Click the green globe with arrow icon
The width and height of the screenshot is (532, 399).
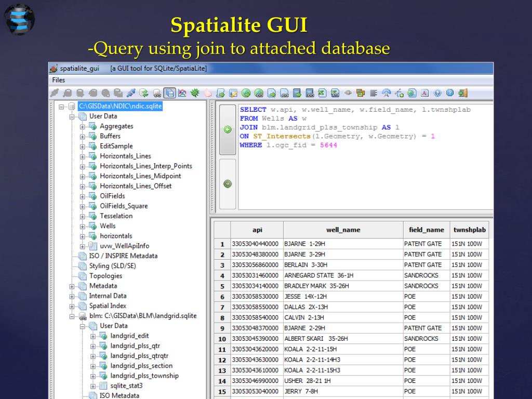point(246,92)
